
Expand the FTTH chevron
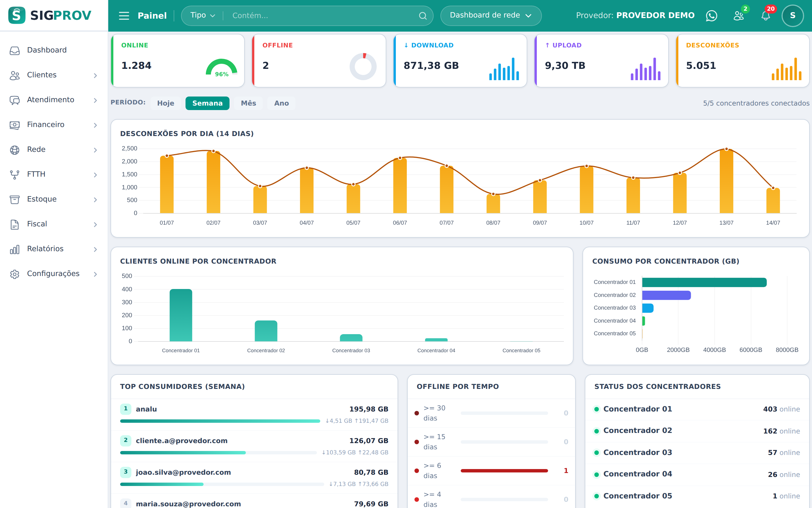(x=95, y=175)
